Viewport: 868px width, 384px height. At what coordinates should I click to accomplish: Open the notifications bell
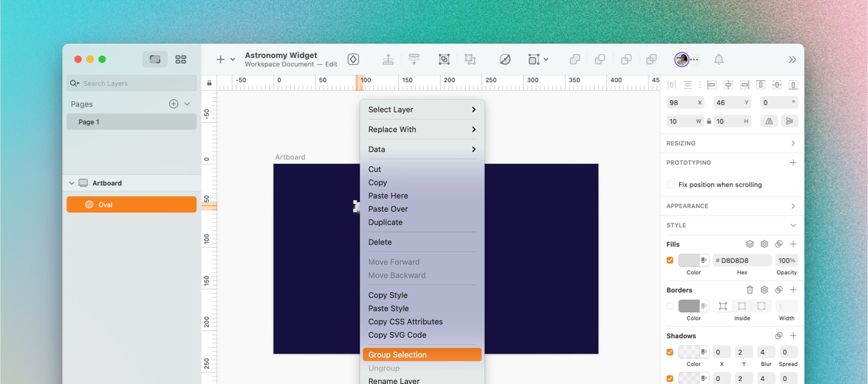coord(719,59)
